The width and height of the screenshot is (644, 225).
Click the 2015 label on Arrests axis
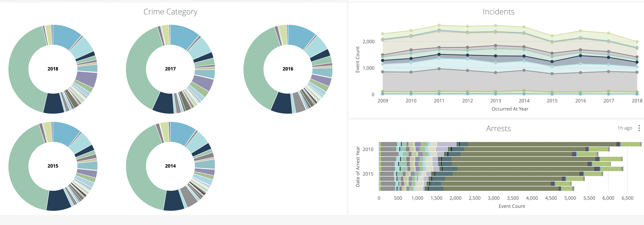click(368, 174)
